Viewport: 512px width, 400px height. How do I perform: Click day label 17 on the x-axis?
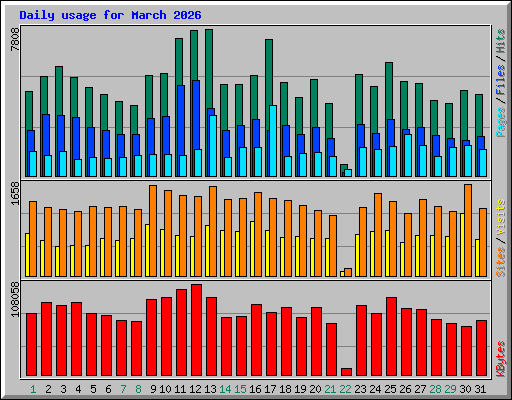coord(270,389)
